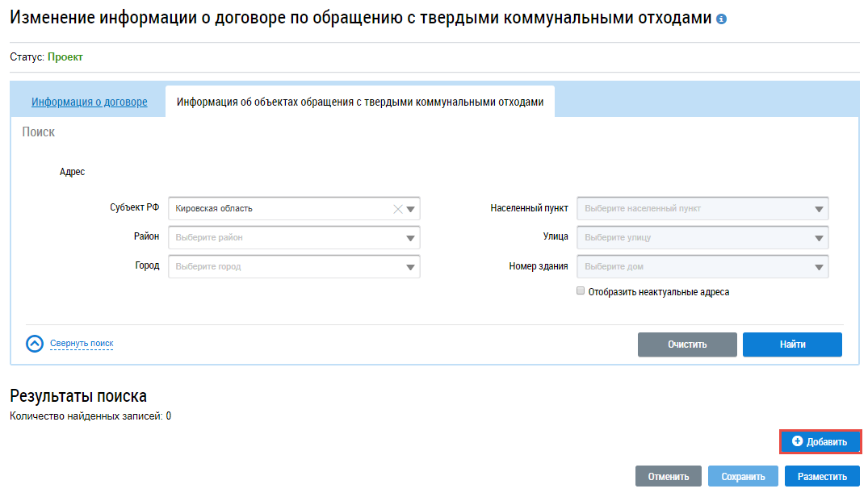The height and width of the screenshot is (497, 868).
Task: Expand the Район dropdown
Action: pyautogui.click(x=411, y=238)
